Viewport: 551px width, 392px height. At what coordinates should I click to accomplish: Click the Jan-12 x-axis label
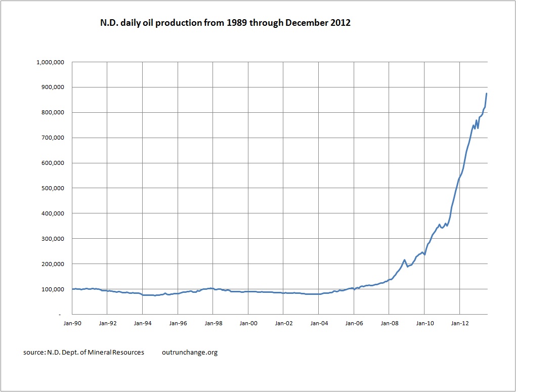tap(459, 322)
